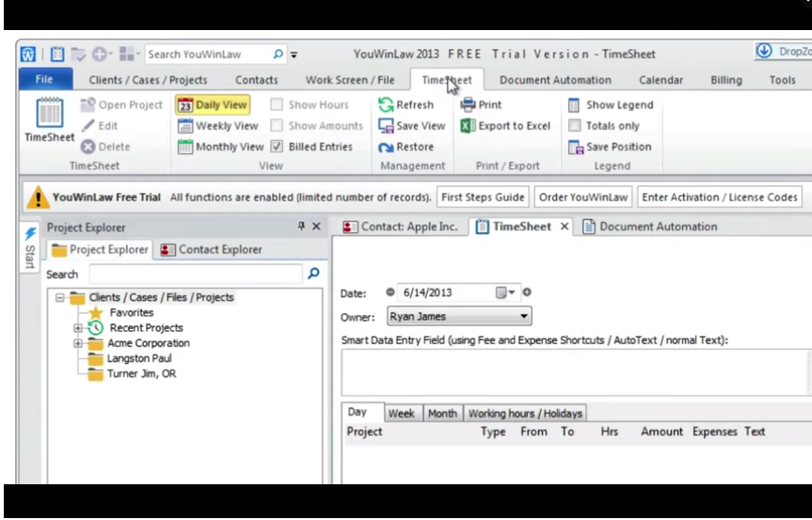Viewport: 812px width, 520px height.
Task: Switch to the Document Automation document tab
Action: 650,227
